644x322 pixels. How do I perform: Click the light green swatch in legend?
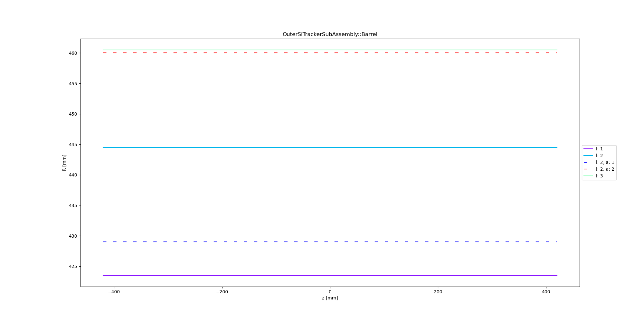588,176
